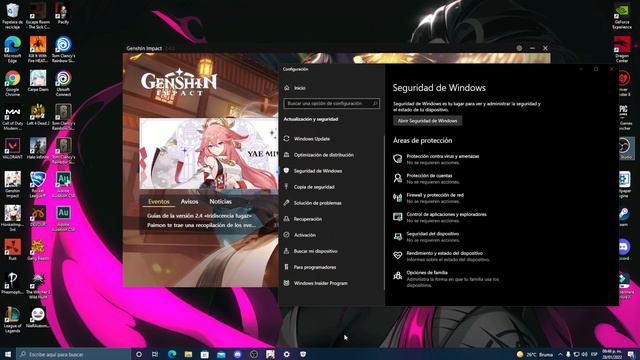640x360 pixels.
Task: Open File Explorer from the taskbar
Action: point(188,354)
